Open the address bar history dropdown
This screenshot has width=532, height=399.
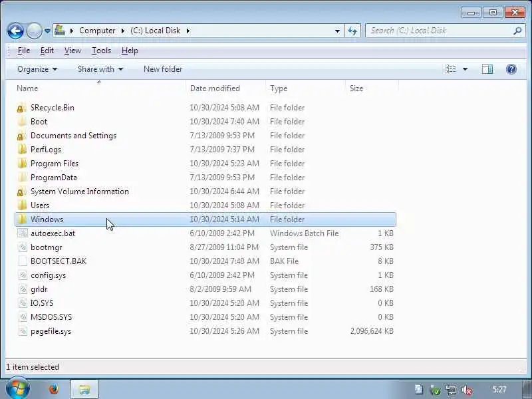click(337, 31)
